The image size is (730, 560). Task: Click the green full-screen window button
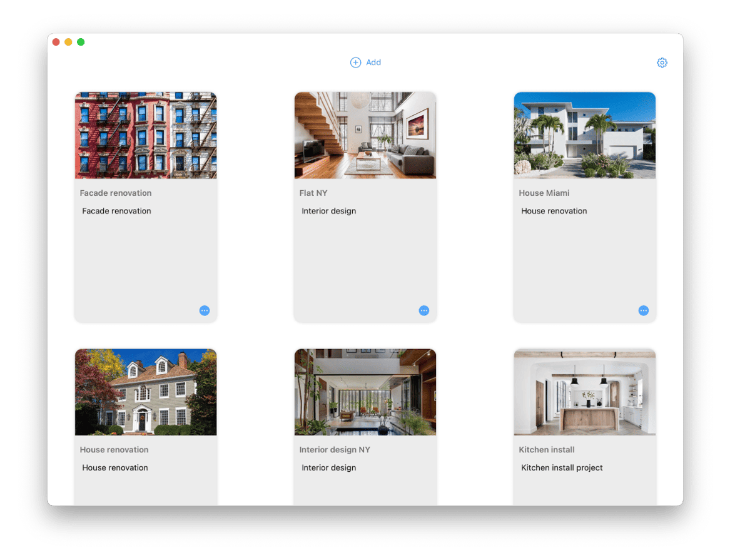click(81, 42)
